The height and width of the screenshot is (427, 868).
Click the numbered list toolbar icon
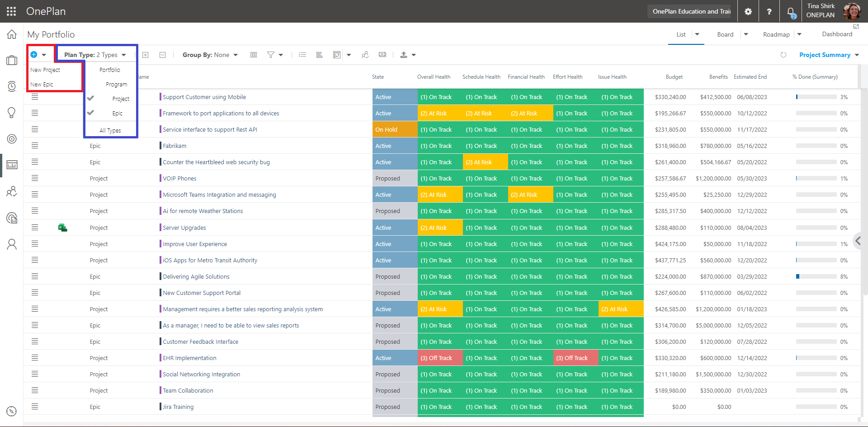click(303, 55)
